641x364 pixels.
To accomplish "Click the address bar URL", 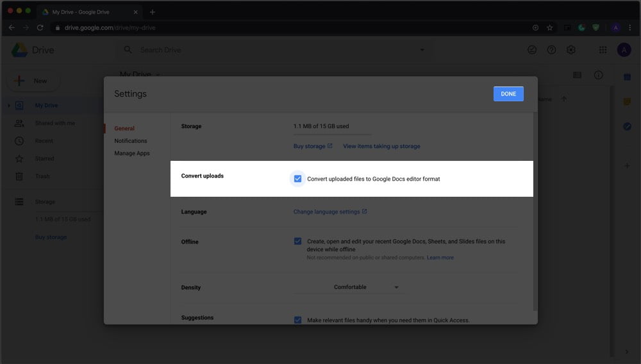I will 110,28.
